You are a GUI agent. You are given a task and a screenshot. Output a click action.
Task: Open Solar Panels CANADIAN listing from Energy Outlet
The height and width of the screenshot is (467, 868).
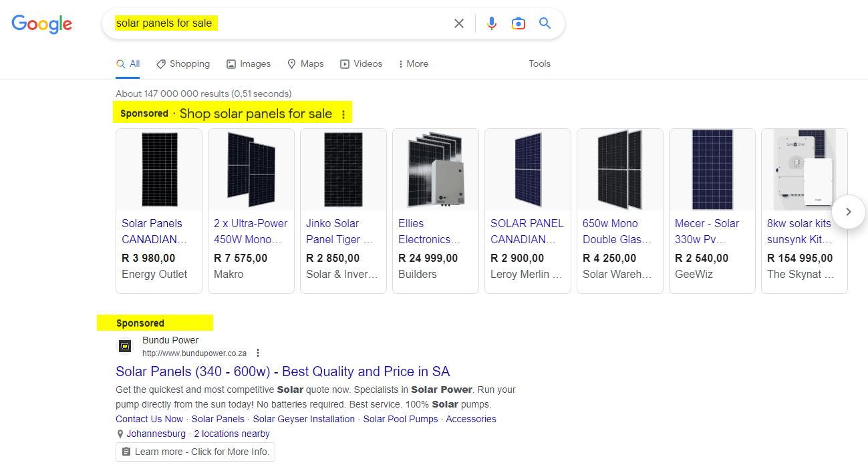(x=154, y=231)
